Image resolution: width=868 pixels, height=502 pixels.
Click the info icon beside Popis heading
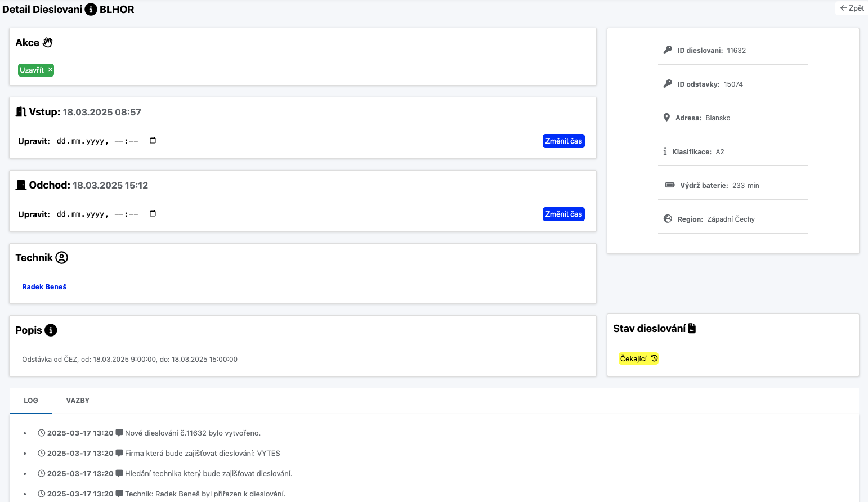(51, 330)
